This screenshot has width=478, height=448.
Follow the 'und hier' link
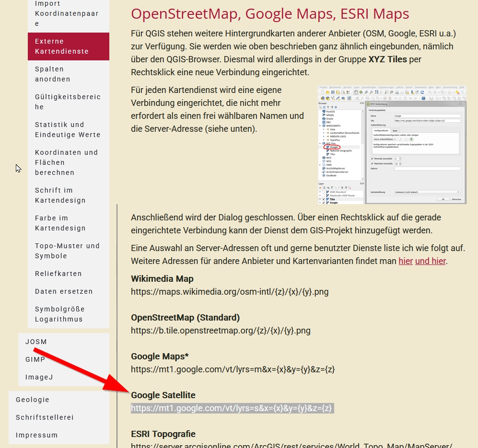click(x=431, y=261)
